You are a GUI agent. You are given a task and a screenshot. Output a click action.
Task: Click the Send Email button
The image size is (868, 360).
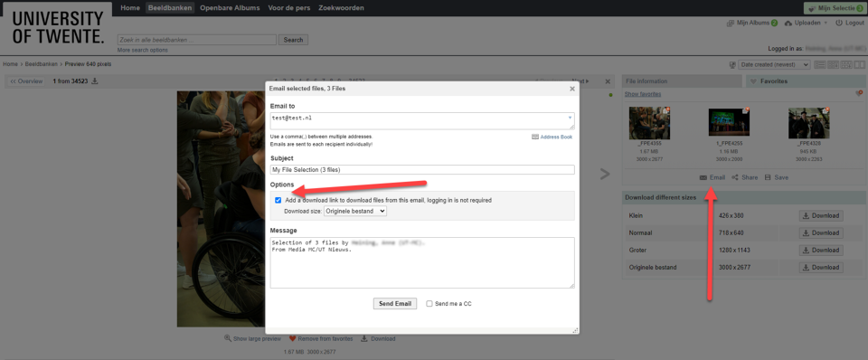(395, 304)
